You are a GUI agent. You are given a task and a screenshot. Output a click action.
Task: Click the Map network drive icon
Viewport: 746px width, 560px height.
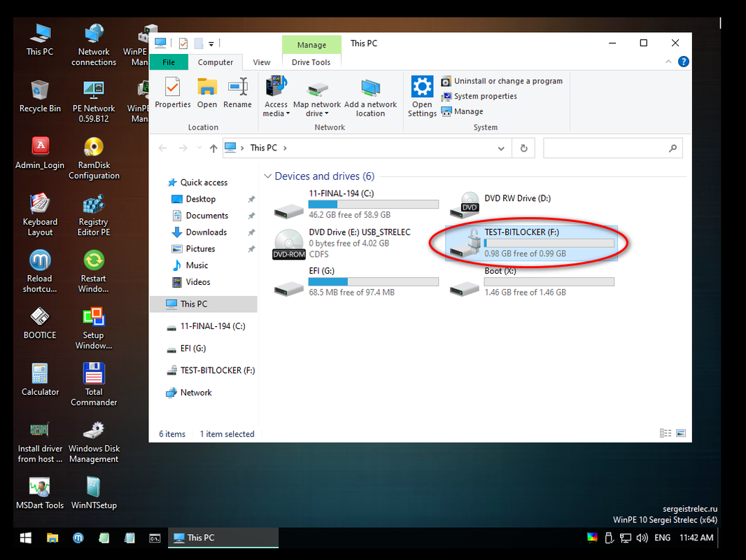point(317,89)
